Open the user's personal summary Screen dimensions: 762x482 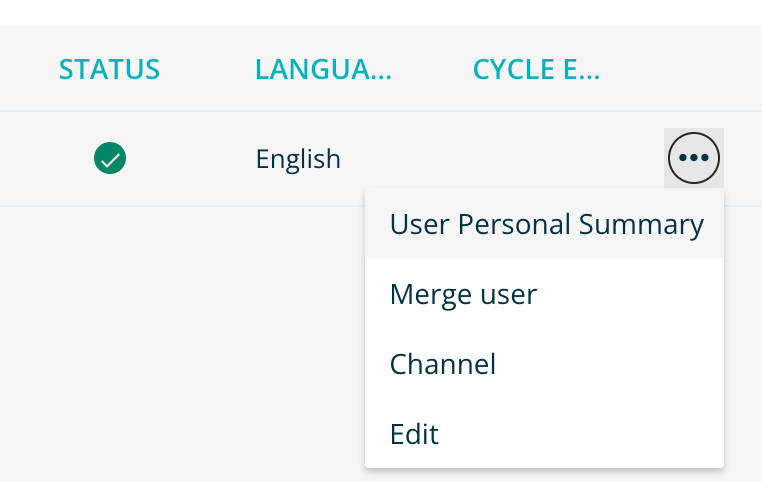(x=546, y=225)
